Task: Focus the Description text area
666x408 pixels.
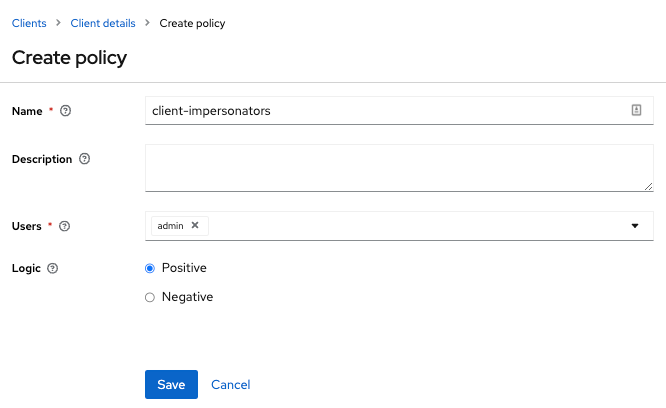Action: click(x=399, y=168)
